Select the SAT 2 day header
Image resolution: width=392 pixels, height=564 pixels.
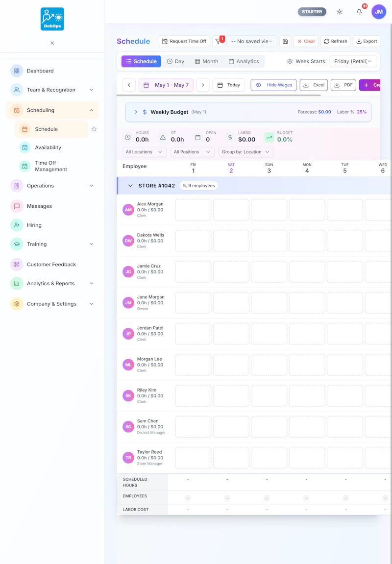tap(231, 168)
